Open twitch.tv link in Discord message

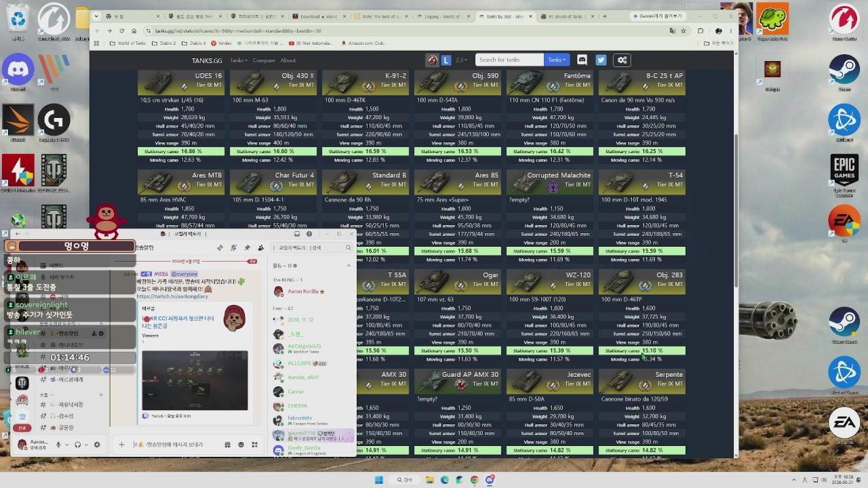(x=172, y=297)
